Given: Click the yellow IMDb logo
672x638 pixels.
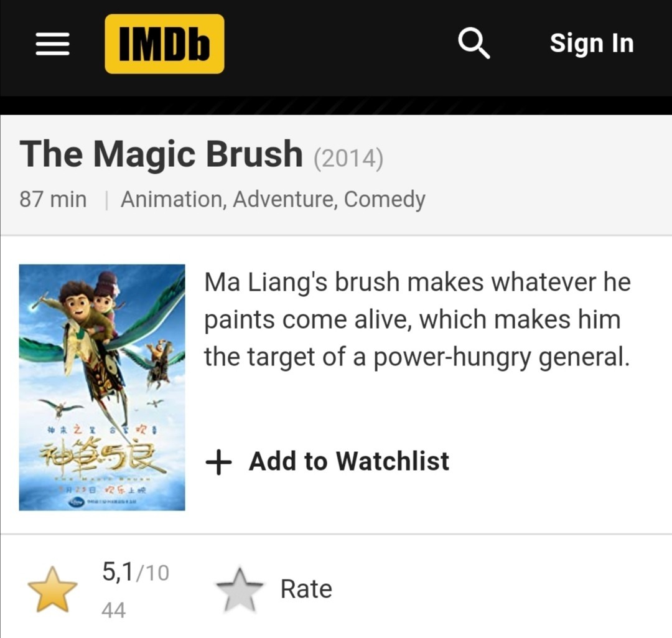Looking at the screenshot, I should point(164,44).
